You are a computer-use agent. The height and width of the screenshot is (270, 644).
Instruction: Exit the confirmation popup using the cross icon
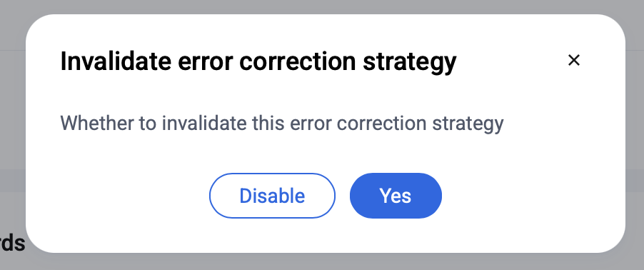(x=573, y=61)
